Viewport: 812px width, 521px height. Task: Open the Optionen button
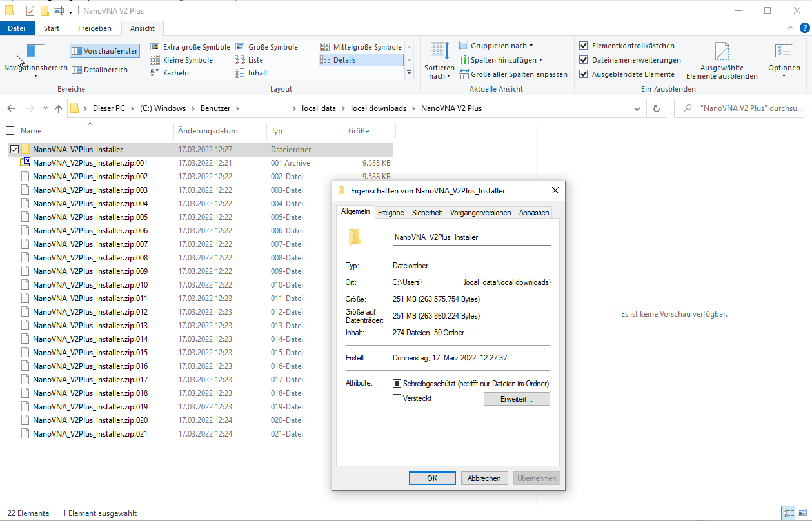point(784,61)
